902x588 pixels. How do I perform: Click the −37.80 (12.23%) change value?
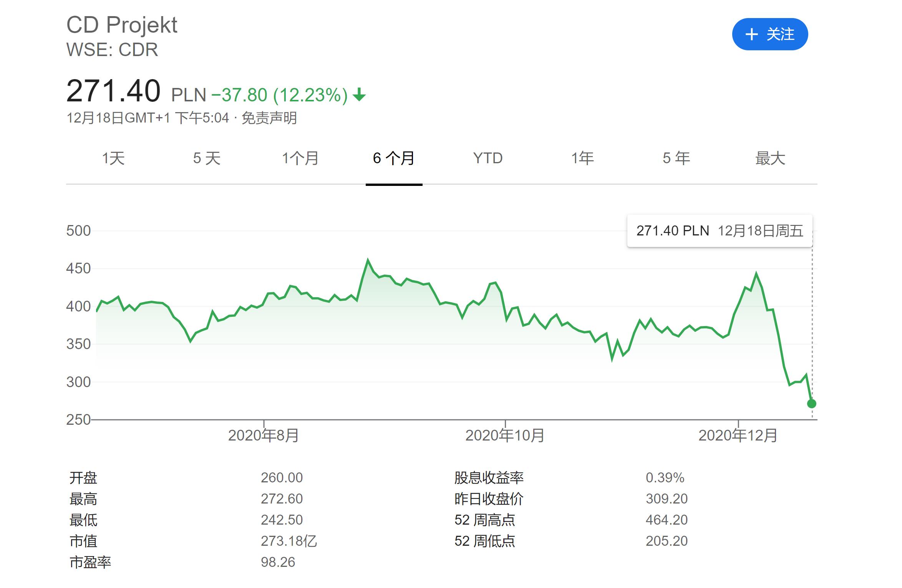pos(279,95)
